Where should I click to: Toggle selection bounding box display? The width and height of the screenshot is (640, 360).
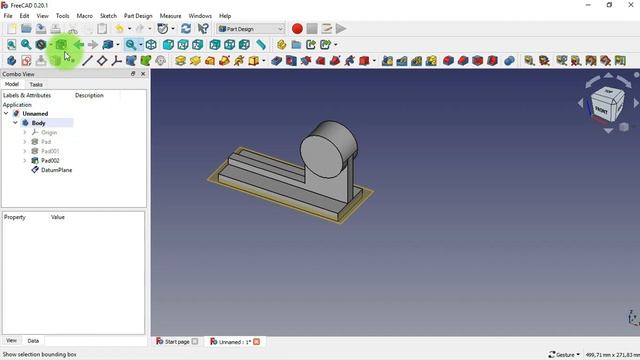pos(61,44)
